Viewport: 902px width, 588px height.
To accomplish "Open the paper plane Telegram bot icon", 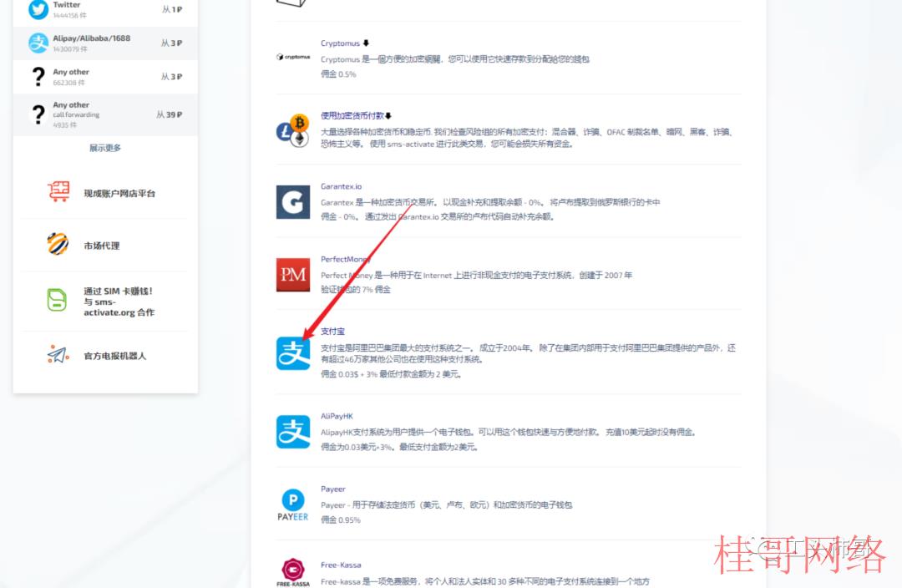I will 58,354.
